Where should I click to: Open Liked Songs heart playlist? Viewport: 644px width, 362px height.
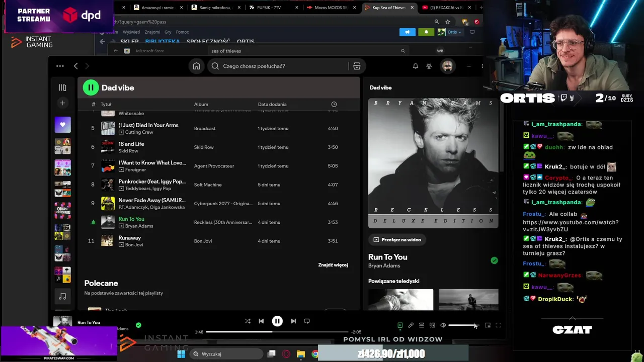tap(62, 125)
